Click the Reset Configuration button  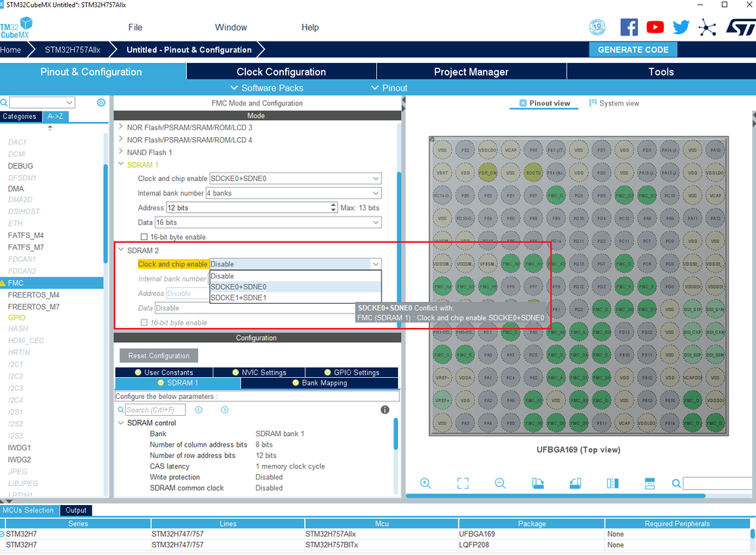(x=159, y=356)
